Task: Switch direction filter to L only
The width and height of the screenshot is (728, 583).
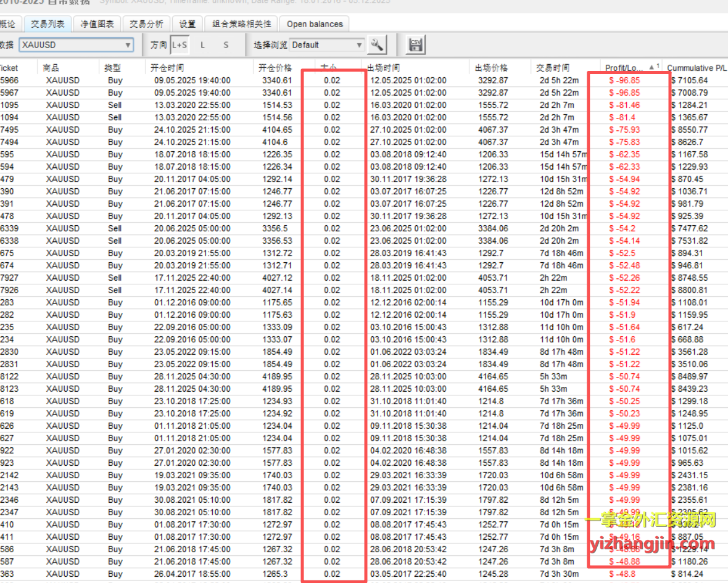Action: click(203, 45)
